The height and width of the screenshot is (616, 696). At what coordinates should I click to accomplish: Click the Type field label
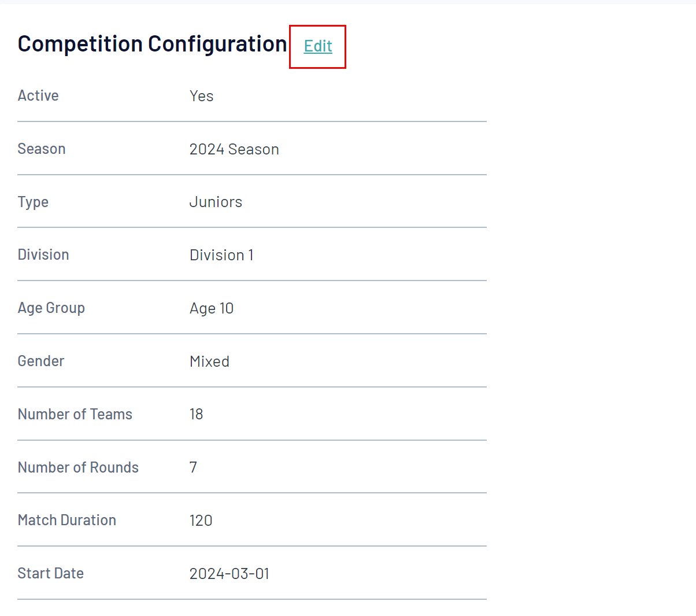tap(33, 202)
